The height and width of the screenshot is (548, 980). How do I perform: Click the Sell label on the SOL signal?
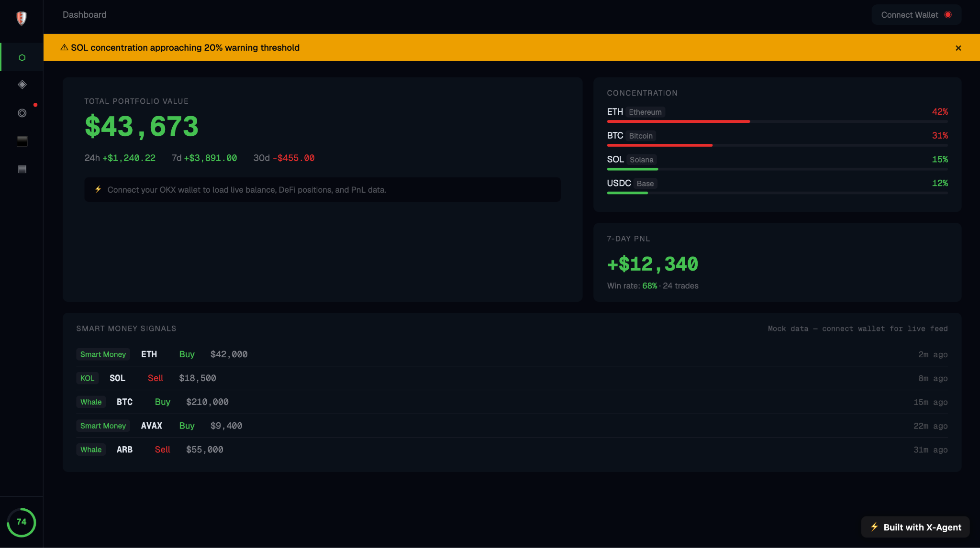click(x=156, y=378)
